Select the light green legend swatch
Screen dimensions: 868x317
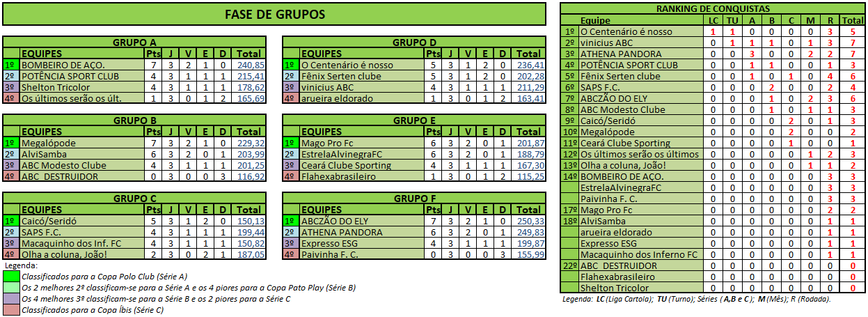tap(12, 288)
